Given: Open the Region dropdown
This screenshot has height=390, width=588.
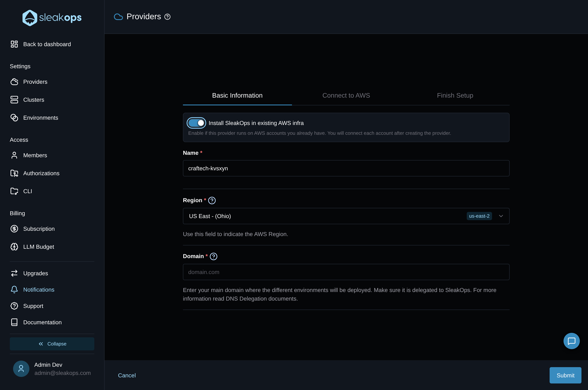Looking at the screenshot, I should [346, 216].
